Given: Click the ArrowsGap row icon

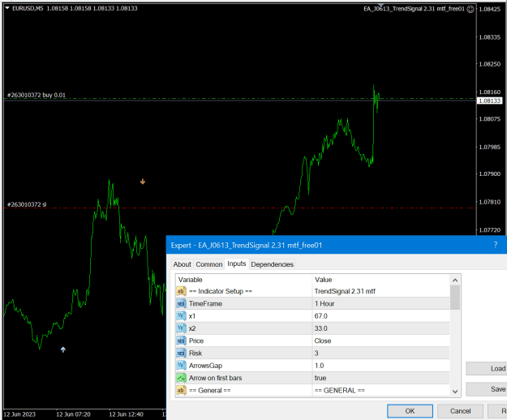Looking at the screenshot, I should point(181,366).
